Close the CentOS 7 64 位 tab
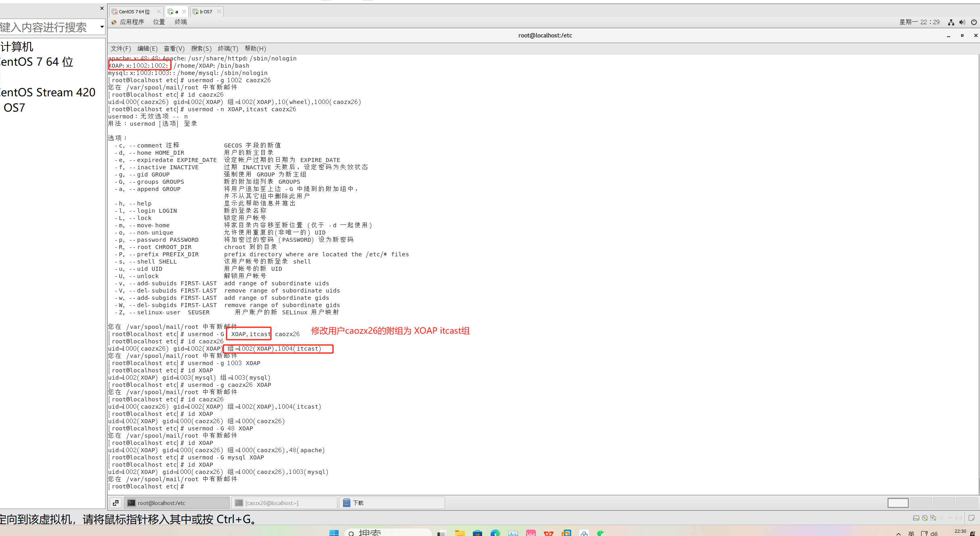This screenshot has width=980, height=536. (159, 12)
